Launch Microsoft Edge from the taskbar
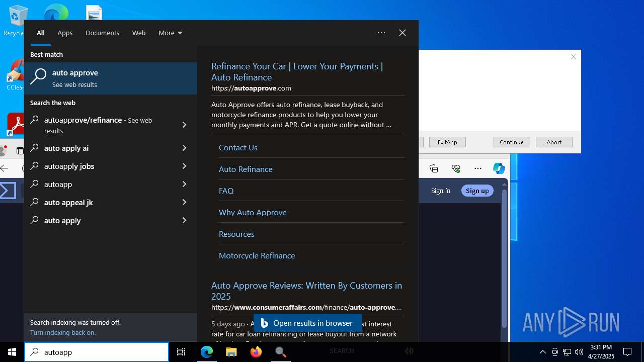The image size is (644, 362). coord(207,352)
